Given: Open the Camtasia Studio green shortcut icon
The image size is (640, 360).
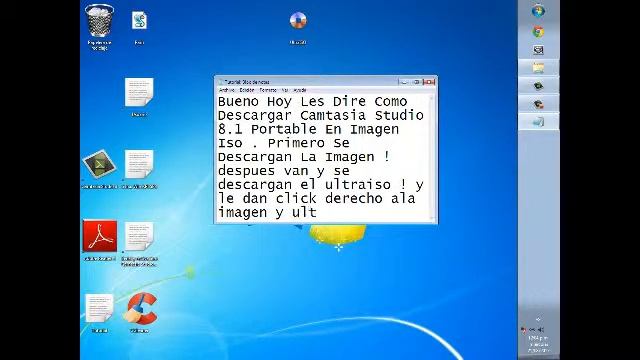Looking at the screenshot, I should pos(99,164).
